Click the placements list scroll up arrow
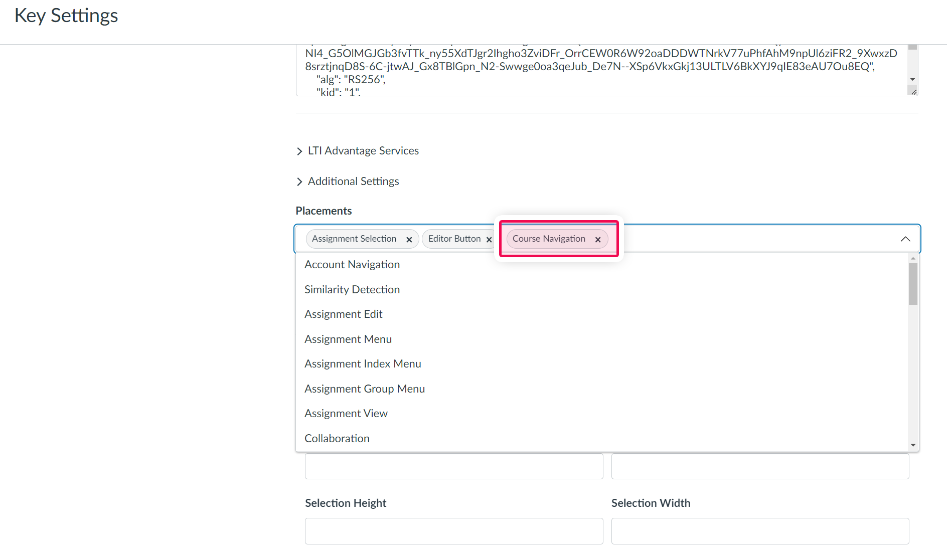947x560 pixels. click(x=913, y=258)
